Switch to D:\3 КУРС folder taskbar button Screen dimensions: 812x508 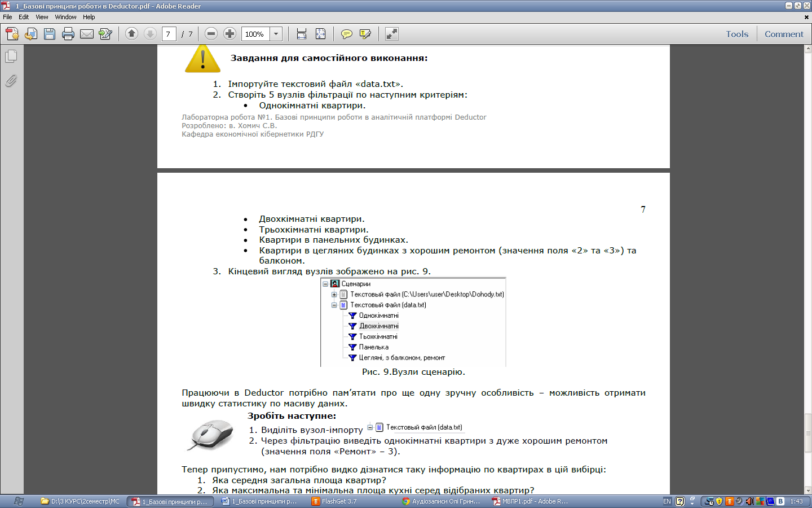[x=80, y=501]
